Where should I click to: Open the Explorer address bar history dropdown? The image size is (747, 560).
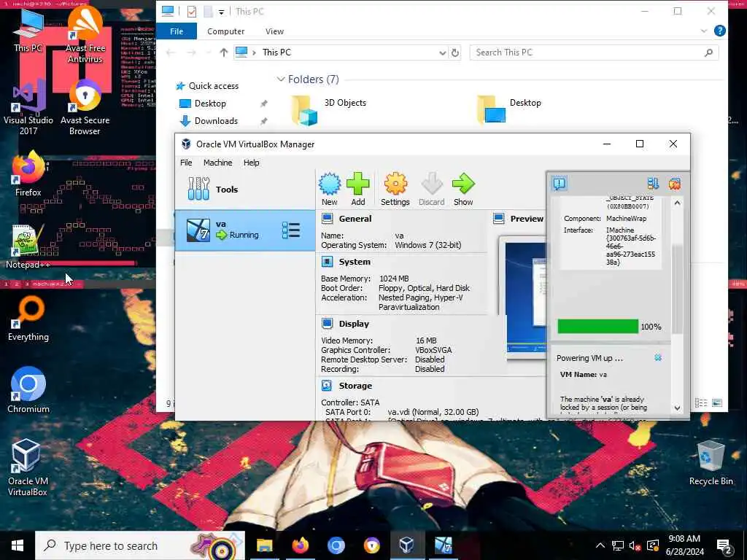click(x=443, y=52)
